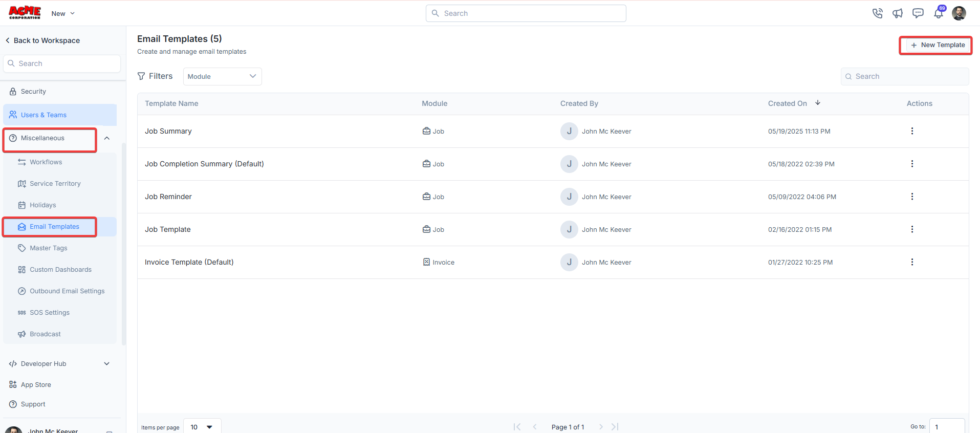Open the chat messages icon
This screenshot has width=980, height=433.
coord(918,13)
